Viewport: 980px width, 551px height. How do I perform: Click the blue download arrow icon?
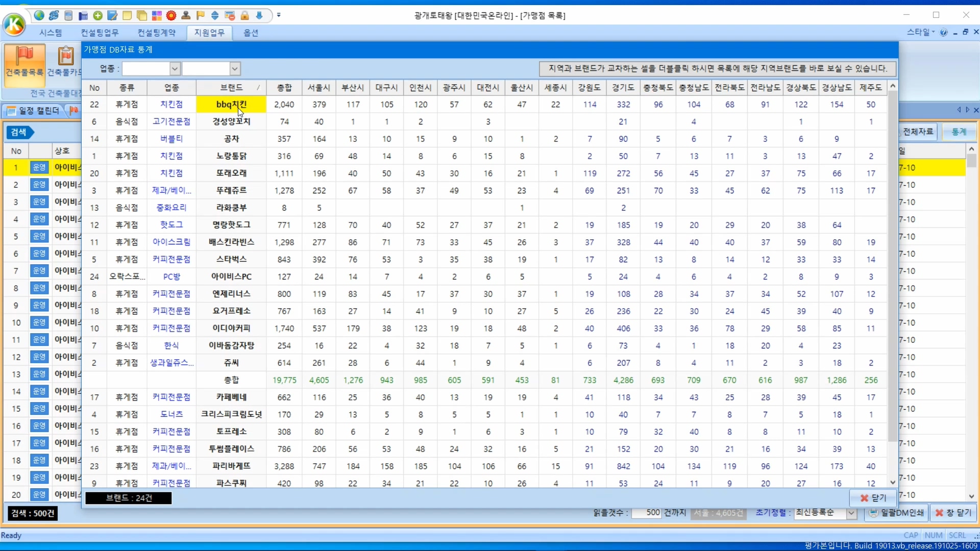259,15
